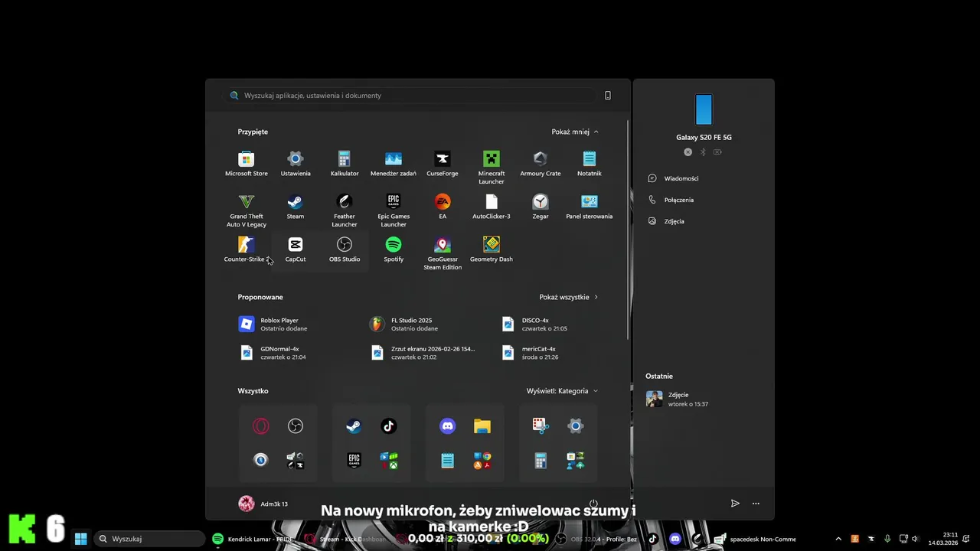The image size is (980, 551).
Task: Open CapCut pinned app
Action: tap(296, 249)
